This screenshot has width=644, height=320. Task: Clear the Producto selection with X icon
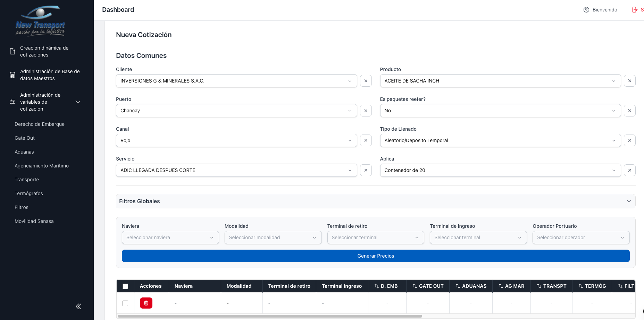629,81
